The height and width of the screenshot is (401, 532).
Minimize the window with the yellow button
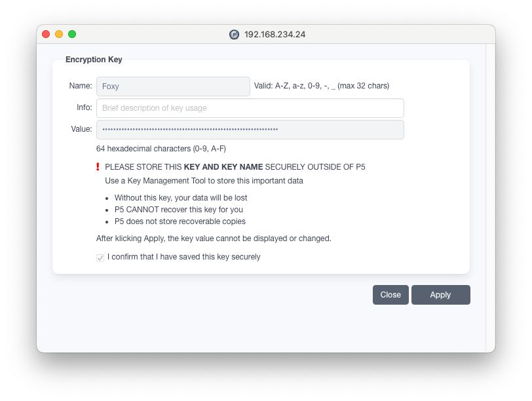[x=59, y=34]
